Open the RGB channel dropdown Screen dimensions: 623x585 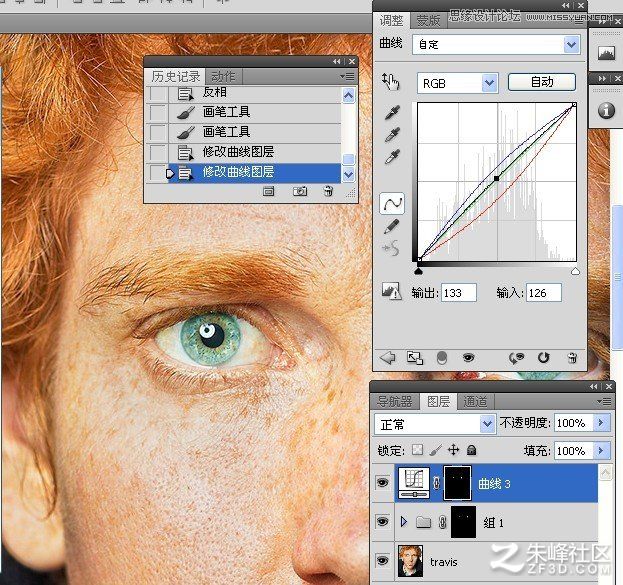coord(490,83)
